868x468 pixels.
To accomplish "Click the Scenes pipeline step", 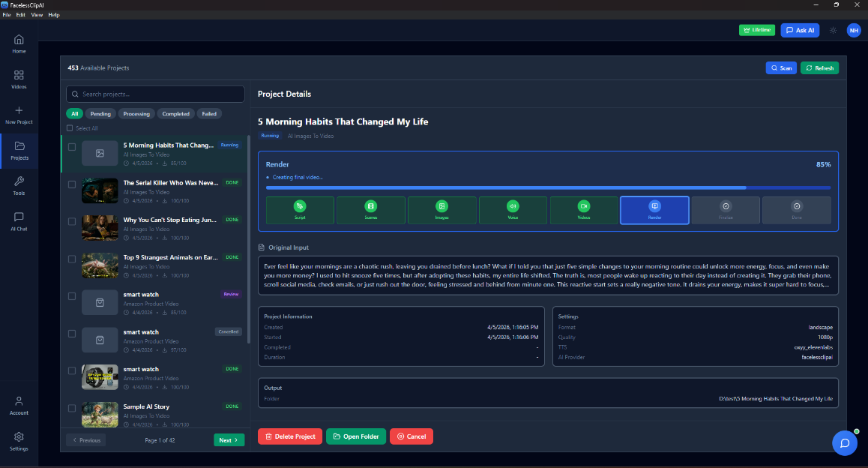I will [371, 210].
